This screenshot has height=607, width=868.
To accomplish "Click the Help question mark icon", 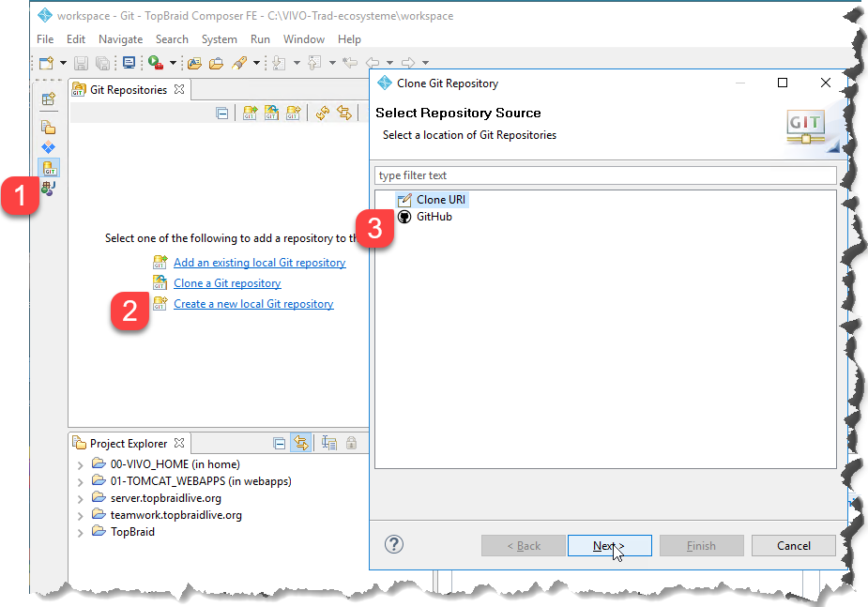I will pyautogui.click(x=393, y=544).
